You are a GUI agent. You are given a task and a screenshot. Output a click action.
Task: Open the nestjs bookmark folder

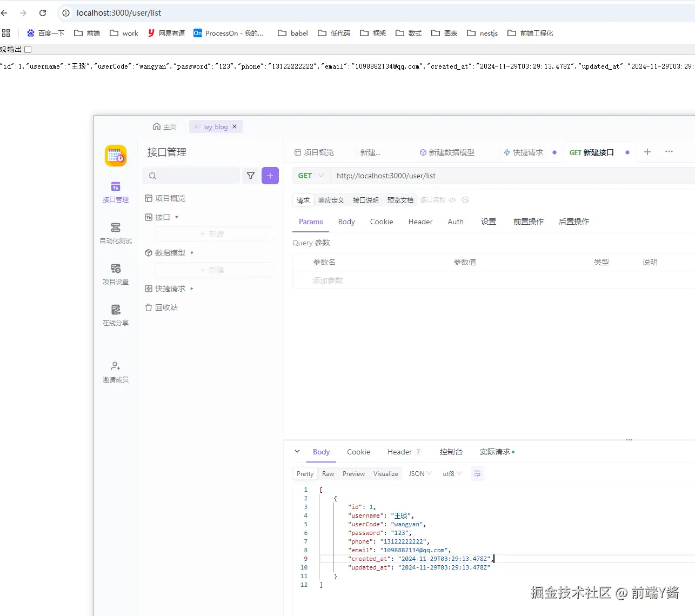pos(482,33)
